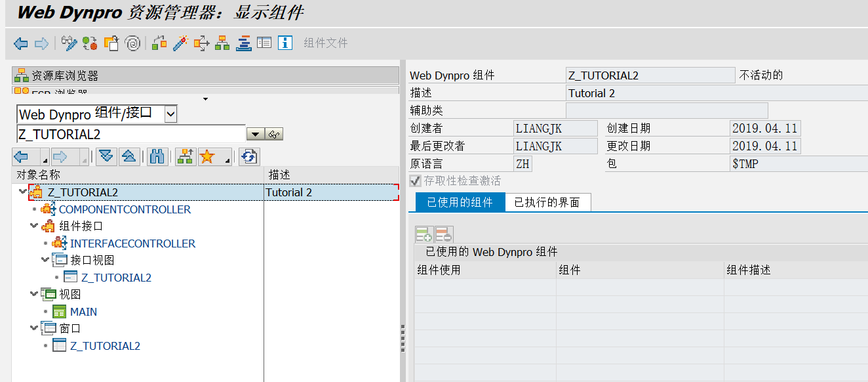Image resolution: width=868 pixels, height=382 pixels.
Task: Click the 组件描述 column header
Action: point(796,270)
